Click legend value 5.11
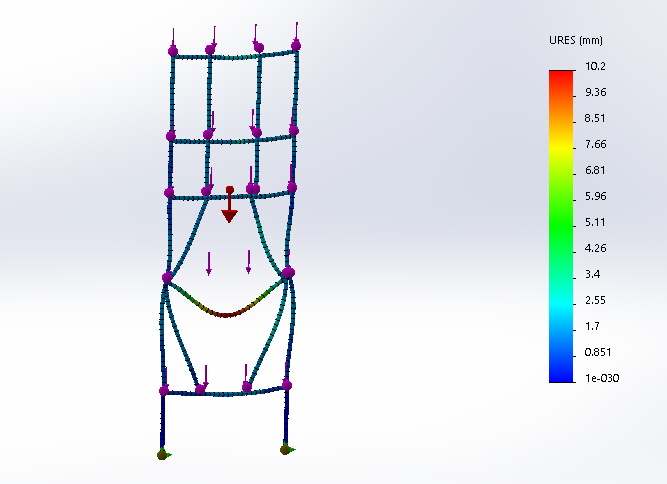 point(595,222)
